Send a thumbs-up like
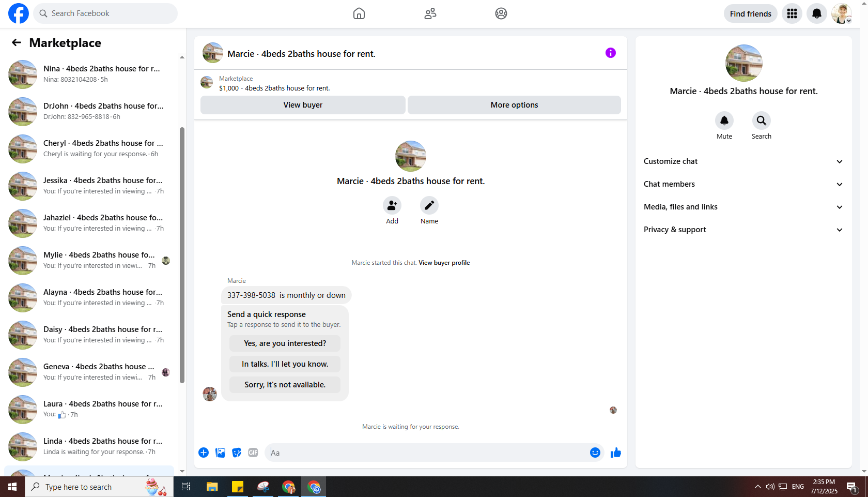Screen dimensions: 868x497 (x=616, y=453)
